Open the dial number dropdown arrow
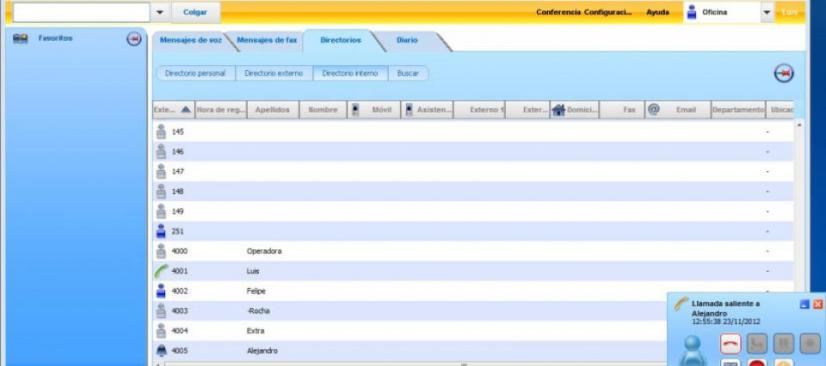This screenshot has width=826, height=366. point(160,12)
